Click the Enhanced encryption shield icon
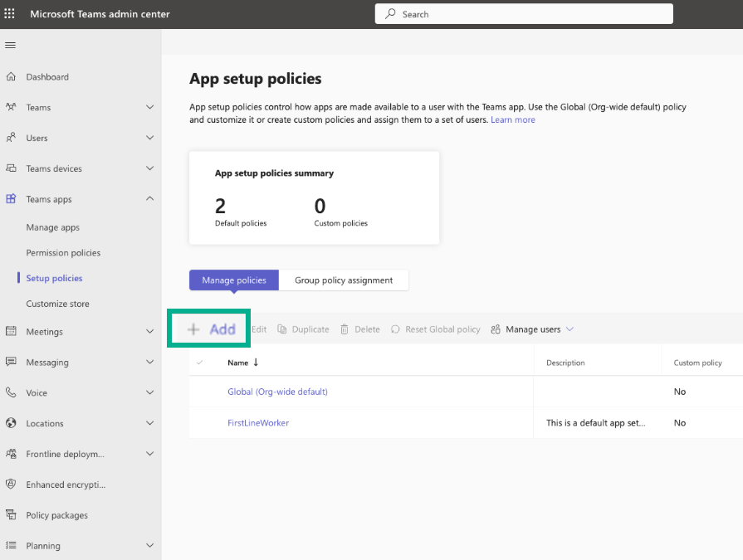Viewport: 743px width, 560px height. coord(11,485)
